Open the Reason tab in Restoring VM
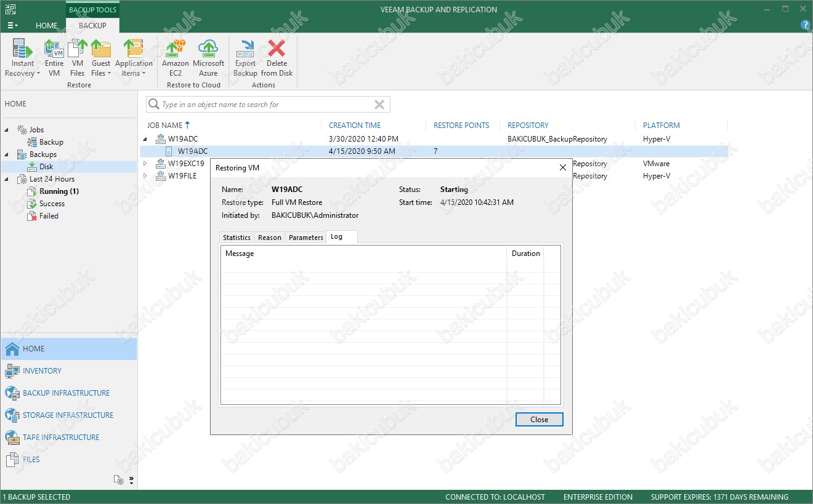 pyautogui.click(x=270, y=238)
